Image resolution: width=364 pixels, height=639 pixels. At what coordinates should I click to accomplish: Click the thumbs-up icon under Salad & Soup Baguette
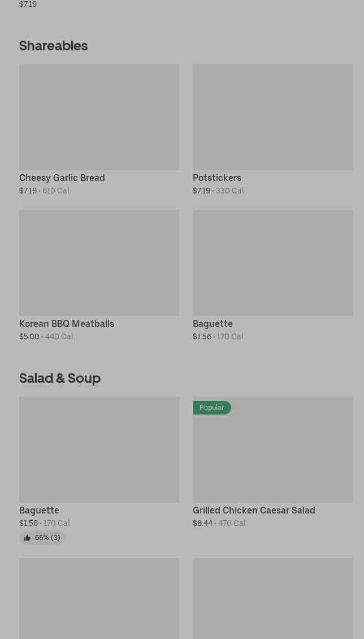(x=27, y=538)
